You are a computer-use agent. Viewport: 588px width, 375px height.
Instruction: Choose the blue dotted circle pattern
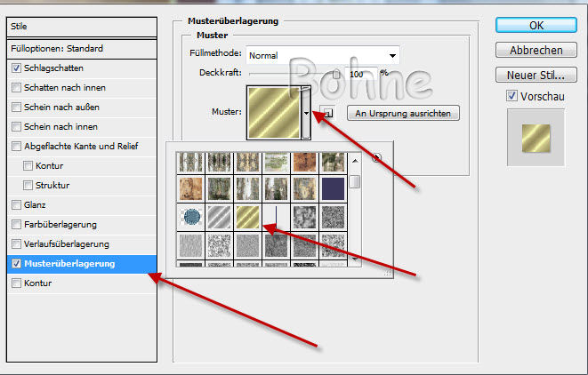pyautogui.click(x=191, y=218)
